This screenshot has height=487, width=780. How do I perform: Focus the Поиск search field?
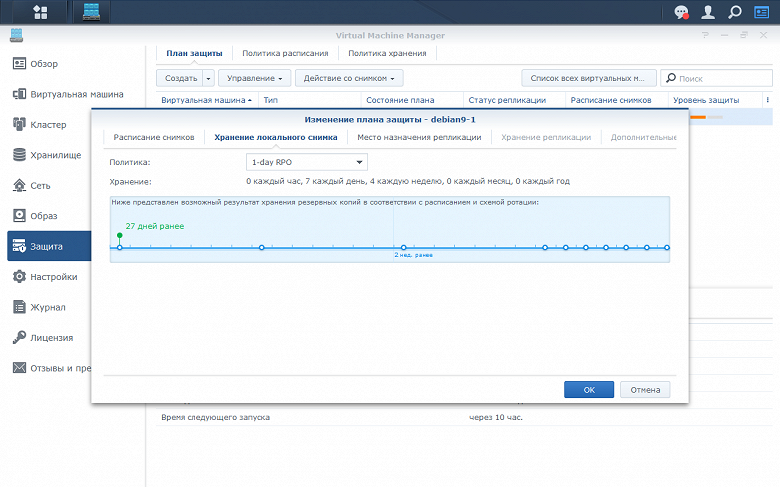716,78
